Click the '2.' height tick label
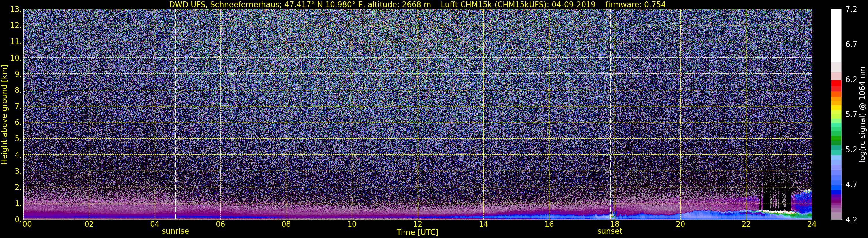This screenshot has height=238, width=868. pos(18,187)
